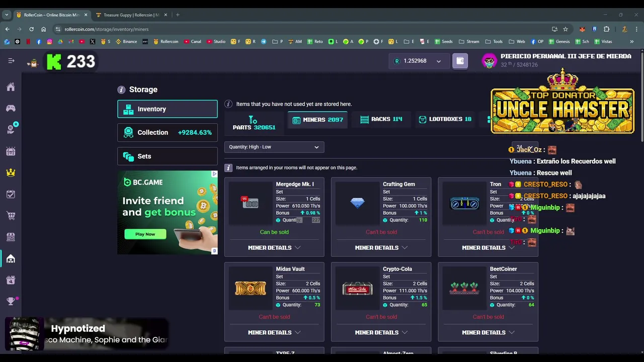This screenshot has width=644, height=362.
Task: Open the Instagram bookmark icon
Action: 49,42
